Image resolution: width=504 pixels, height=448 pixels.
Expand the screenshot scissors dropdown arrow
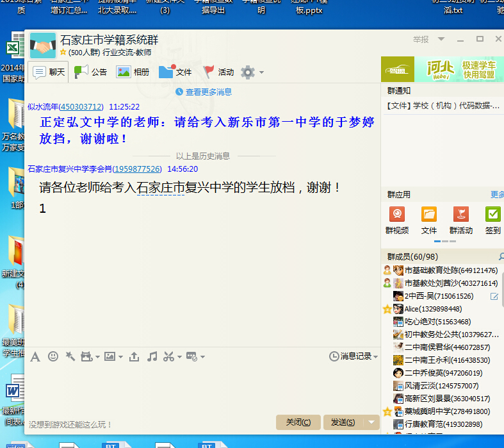pos(179,356)
